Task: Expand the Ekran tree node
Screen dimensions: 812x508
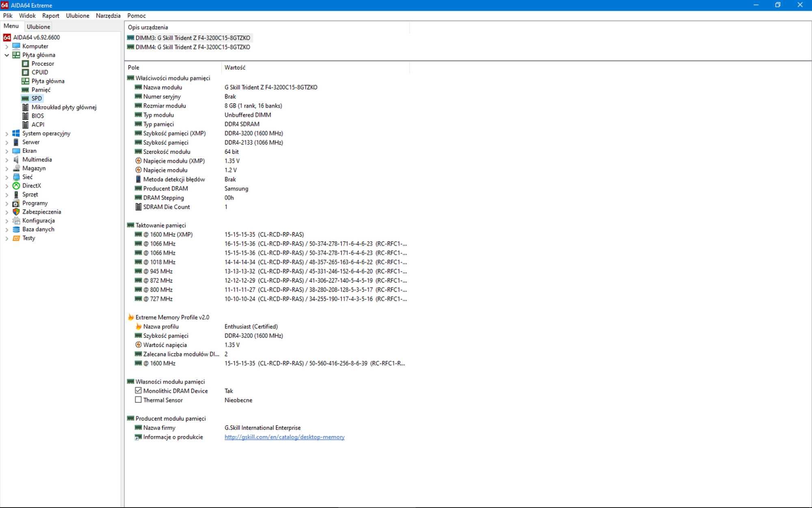Action: [x=6, y=151]
